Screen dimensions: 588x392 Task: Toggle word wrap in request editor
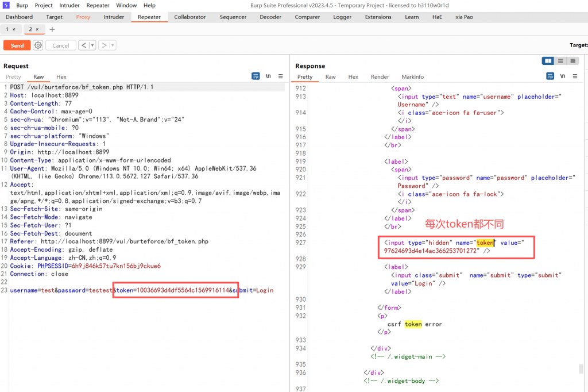pyautogui.click(x=256, y=76)
